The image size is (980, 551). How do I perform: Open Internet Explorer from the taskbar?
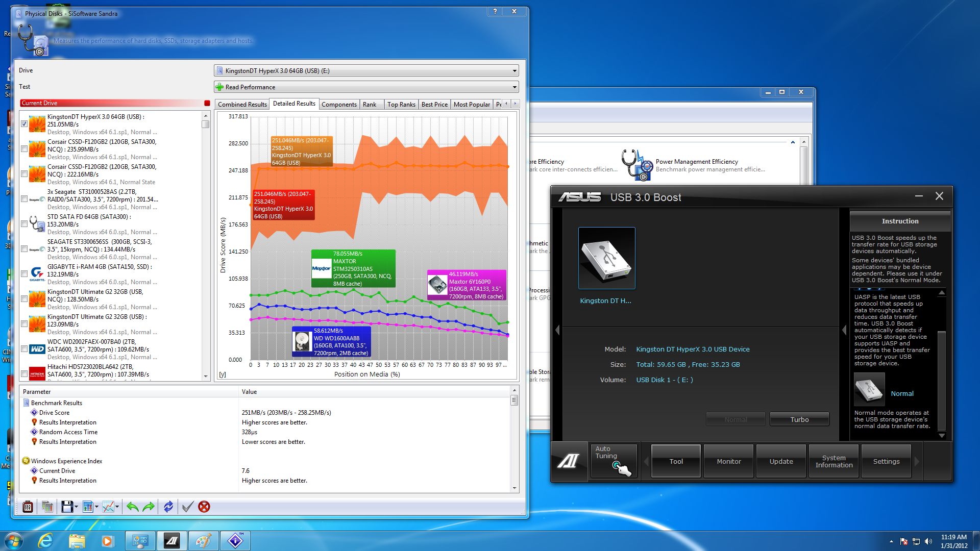46,541
